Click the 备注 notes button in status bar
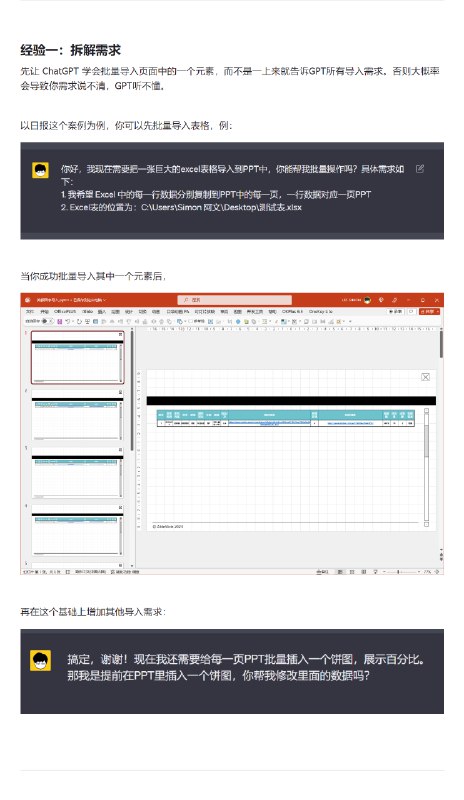The height and width of the screenshot is (800, 464). (322, 572)
